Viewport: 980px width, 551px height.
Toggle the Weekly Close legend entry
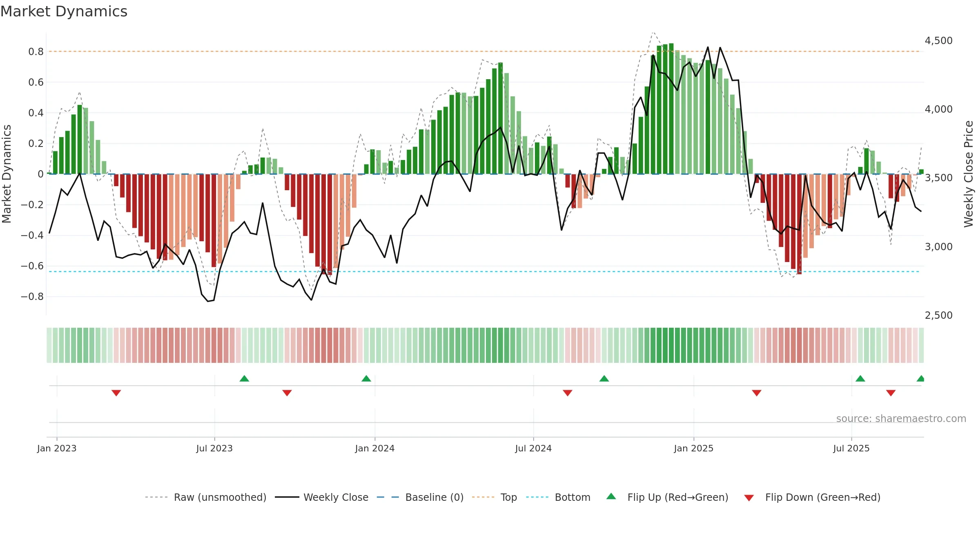[322, 497]
